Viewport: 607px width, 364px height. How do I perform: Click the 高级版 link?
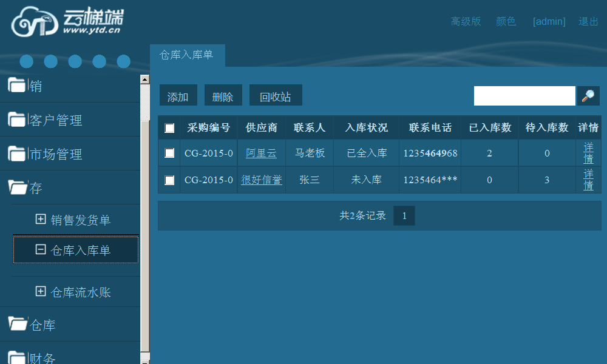coord(466,21)
